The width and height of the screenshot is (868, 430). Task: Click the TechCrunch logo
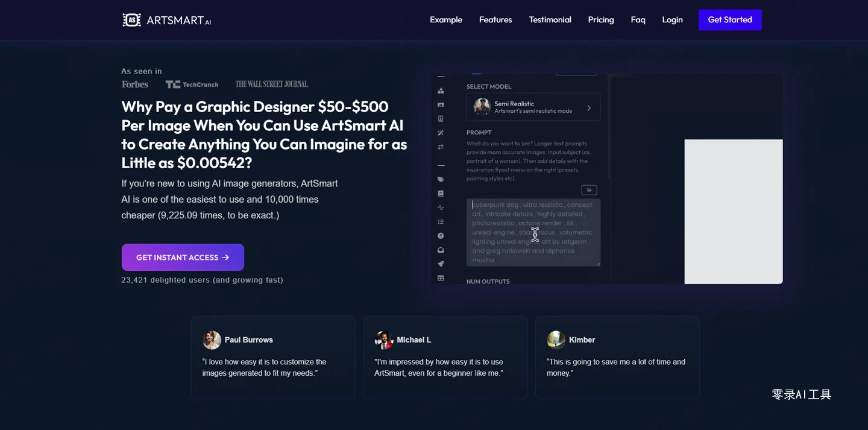pyautogui.click(x=192, y=84)
